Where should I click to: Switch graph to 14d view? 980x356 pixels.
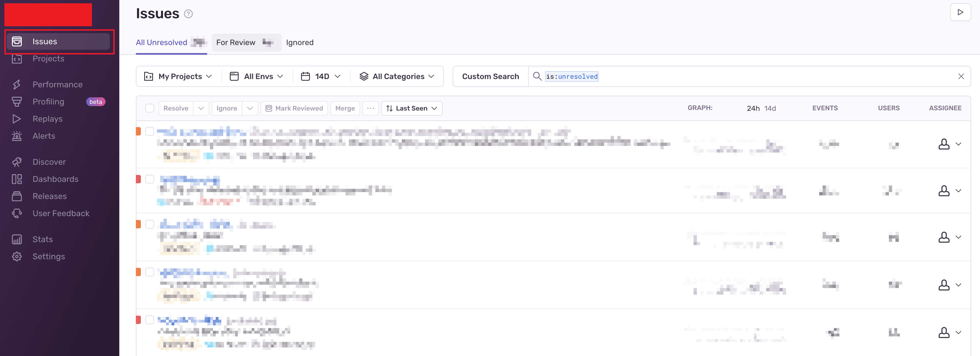(x=770, y=108)
